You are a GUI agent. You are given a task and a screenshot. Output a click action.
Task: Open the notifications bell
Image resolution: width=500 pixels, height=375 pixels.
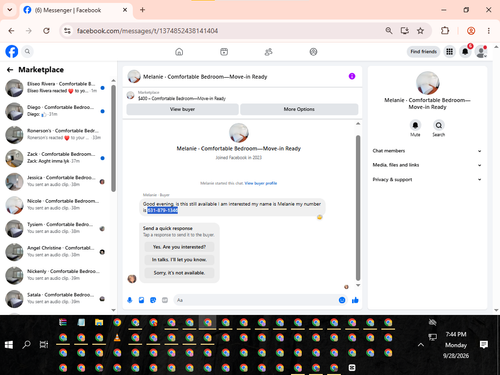(x=465, y=52)
